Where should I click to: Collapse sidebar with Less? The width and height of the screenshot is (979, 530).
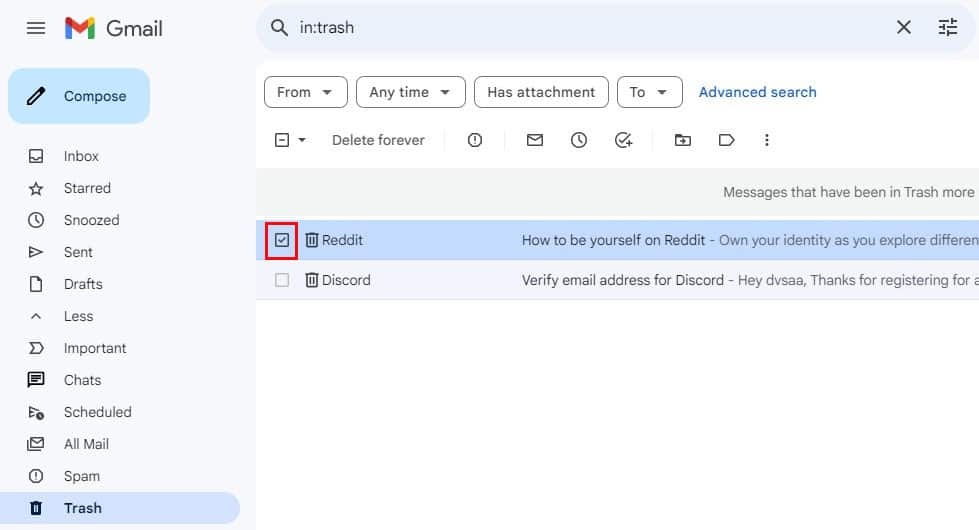coord(78,317)
